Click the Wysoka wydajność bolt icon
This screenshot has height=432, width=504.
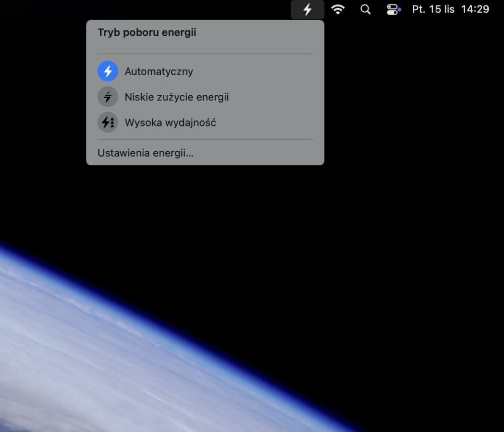coord(108,122)
